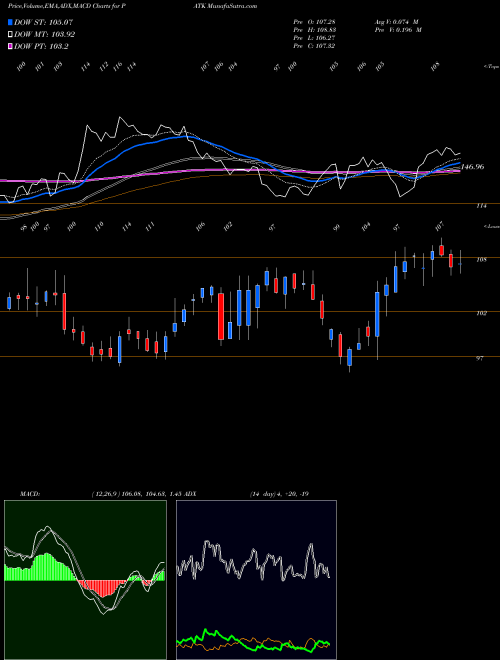
Task: Click the '102' price axis label
Action: click(x=481, y=313)
